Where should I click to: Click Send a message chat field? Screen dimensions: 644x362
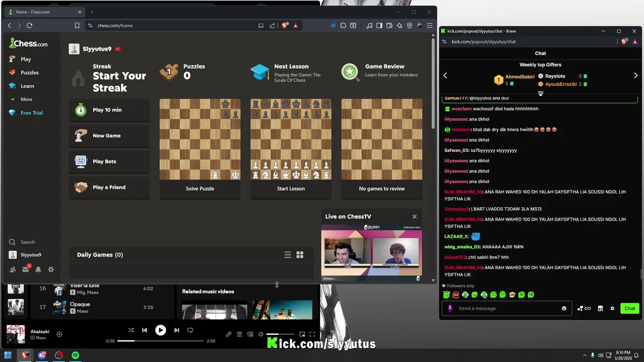[507, 308]
